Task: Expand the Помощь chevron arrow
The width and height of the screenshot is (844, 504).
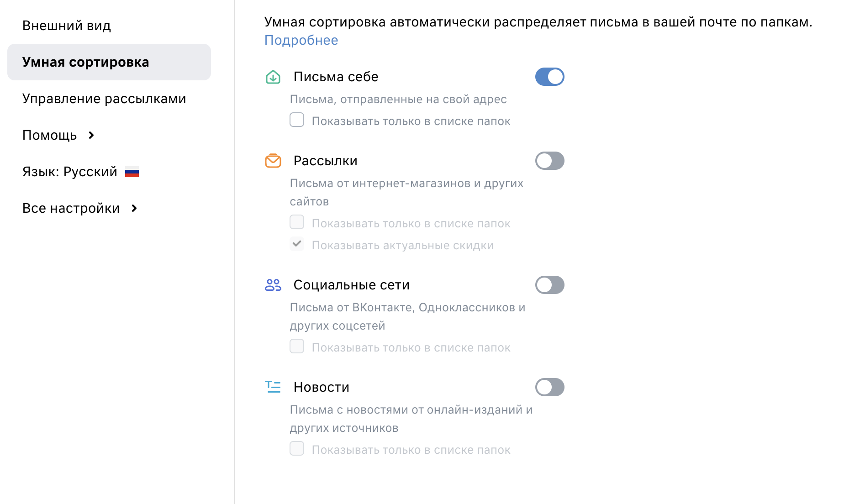Action: pyautogui.click(x=91, y=135)
